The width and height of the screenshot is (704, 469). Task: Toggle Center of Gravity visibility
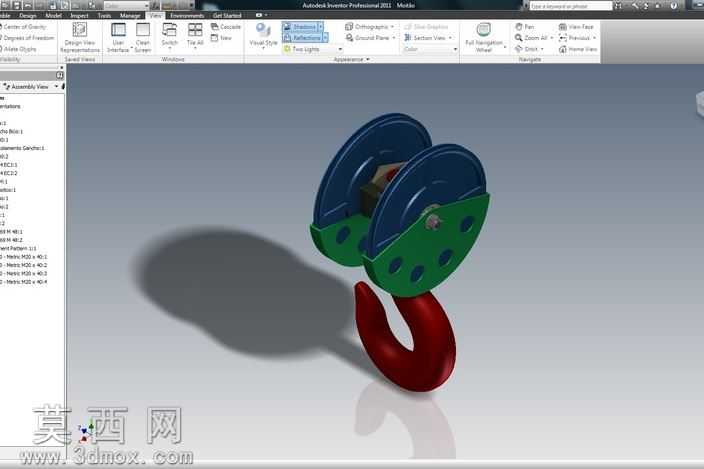click(22, 26)
